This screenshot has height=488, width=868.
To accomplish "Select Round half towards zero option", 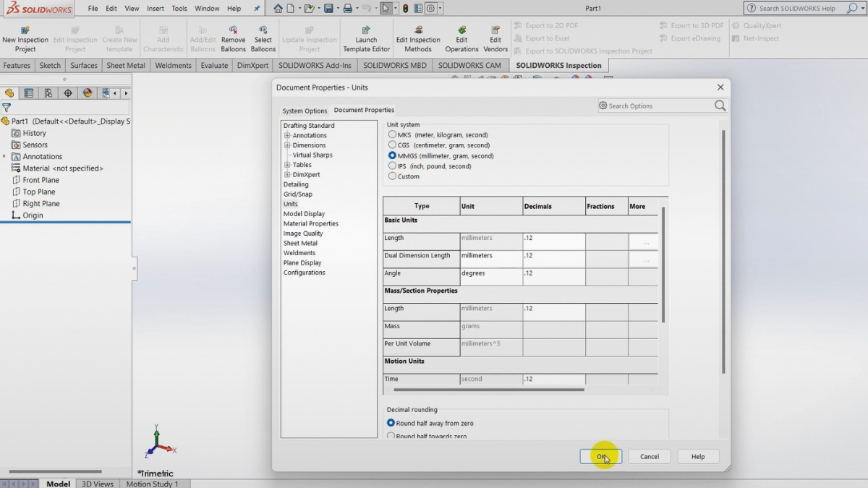I will tap(391, 436).
